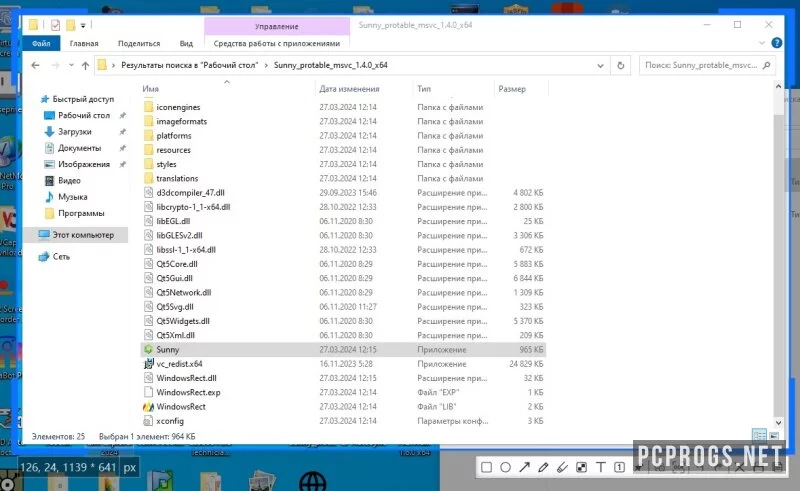Select Этот компьютер in navigation pane
This screenshot has height=491, width=800.
[x=83, y=235]
